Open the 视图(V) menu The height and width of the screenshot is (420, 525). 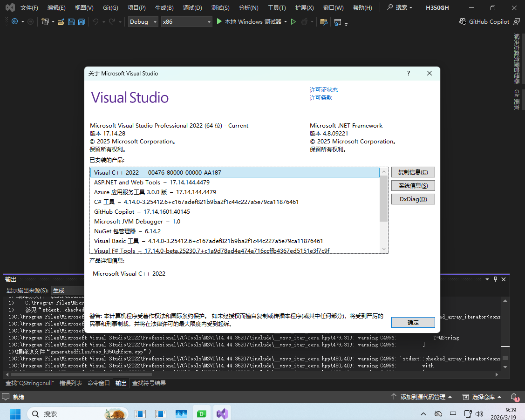(84, 8)
